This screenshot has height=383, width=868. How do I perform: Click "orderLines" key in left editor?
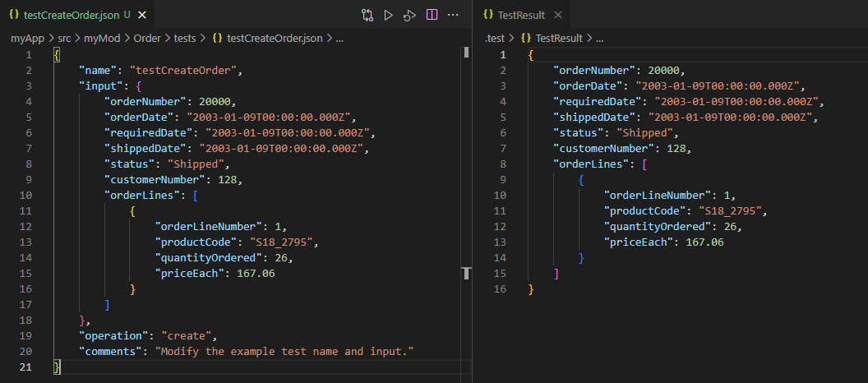[142, 196]
